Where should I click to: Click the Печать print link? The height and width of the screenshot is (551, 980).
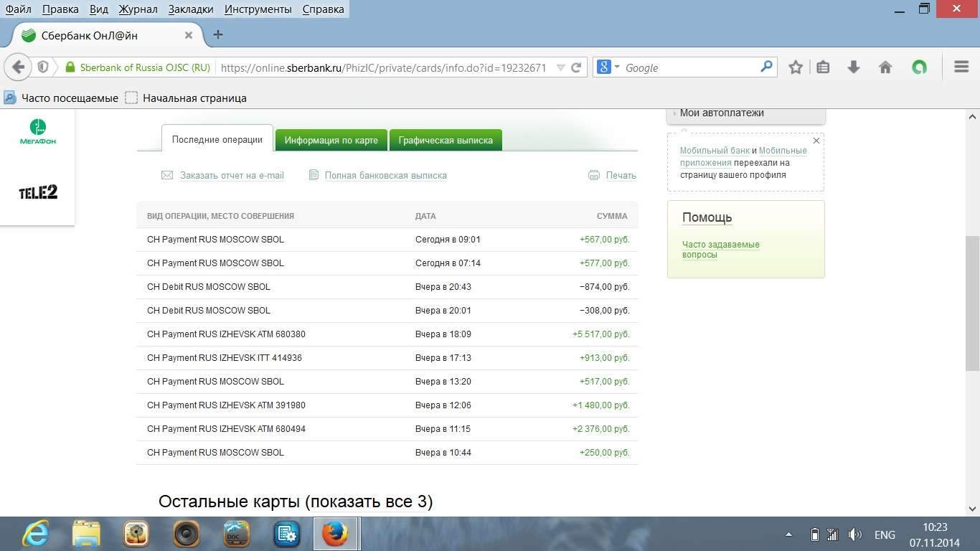tap(621, 175)
